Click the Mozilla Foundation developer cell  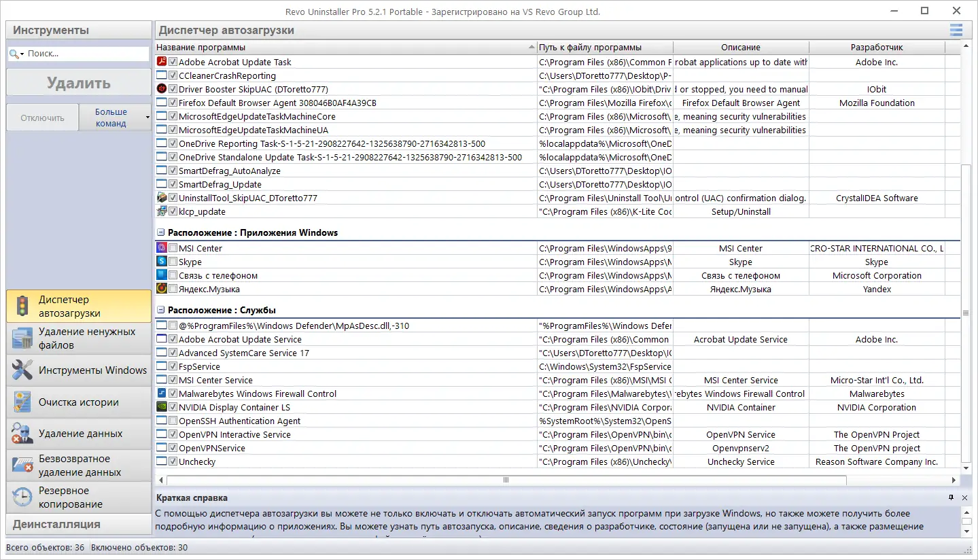tap(877, 103)
